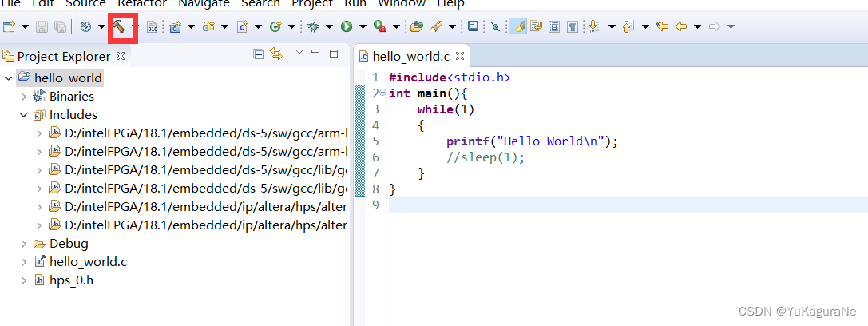Collapse main function fold marker at line 2
Image resolution: width=868 pixels, height=326 pixels.
click(382, 93)
